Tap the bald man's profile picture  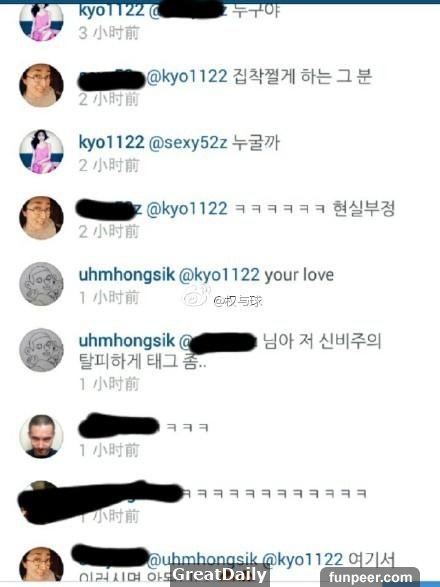[x=41, y=436]
